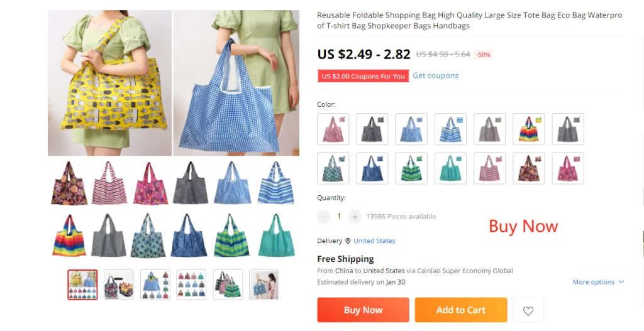Select the rainbow striped bag color swatch
This screenshot has height=331, width=644.
528,129
